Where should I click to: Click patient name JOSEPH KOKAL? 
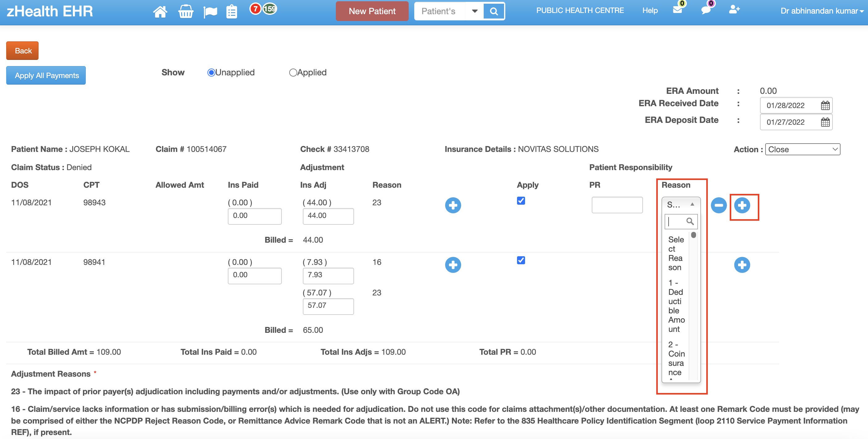coord(99,149)
